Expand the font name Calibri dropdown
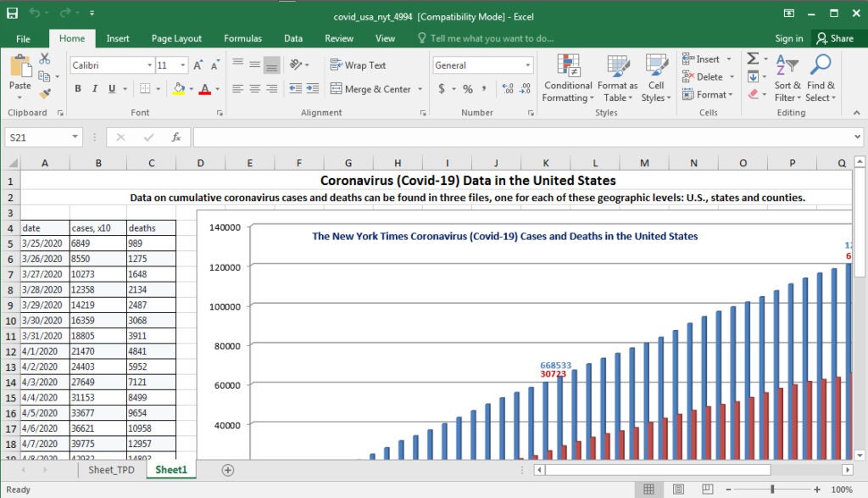 149,65
